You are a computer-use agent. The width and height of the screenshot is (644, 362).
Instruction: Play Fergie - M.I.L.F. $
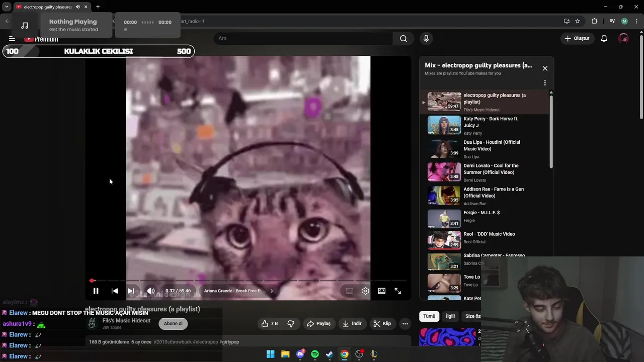pos(484,219)
